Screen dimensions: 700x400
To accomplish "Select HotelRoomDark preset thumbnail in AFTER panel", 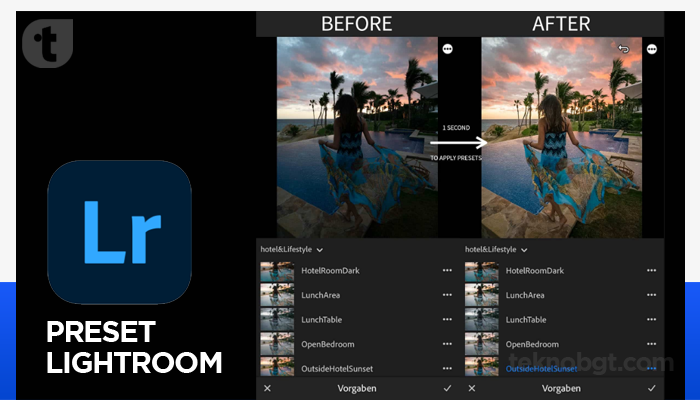I will coord(482,271).
